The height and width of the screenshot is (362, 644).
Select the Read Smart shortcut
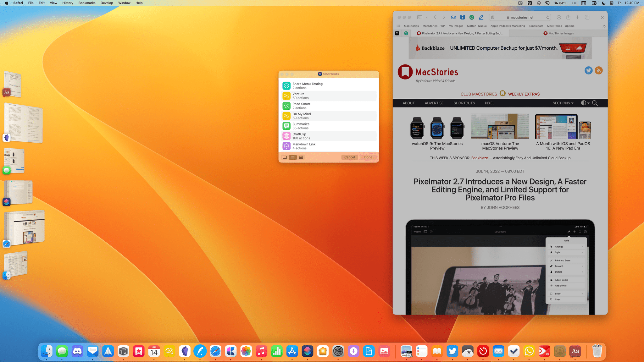[x=329, y=106]
